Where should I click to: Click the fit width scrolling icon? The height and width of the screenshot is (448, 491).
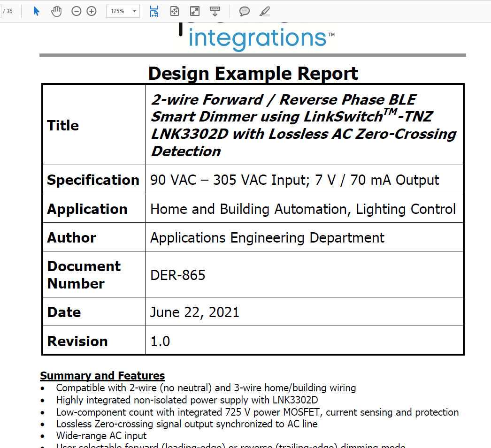coord(154,11)
